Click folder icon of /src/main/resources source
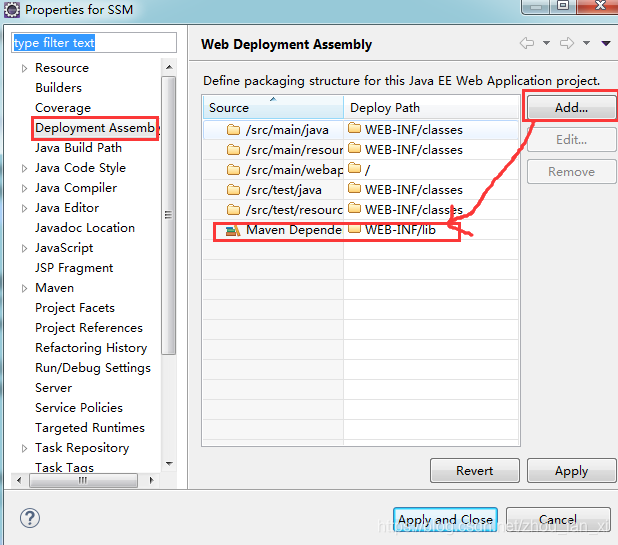618x545 pixels. [233, 150]
